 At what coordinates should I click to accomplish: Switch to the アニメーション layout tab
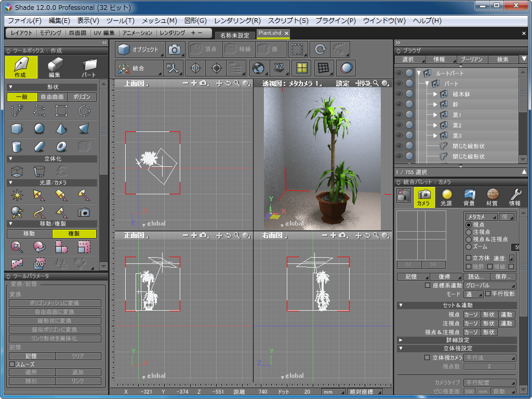137,33
